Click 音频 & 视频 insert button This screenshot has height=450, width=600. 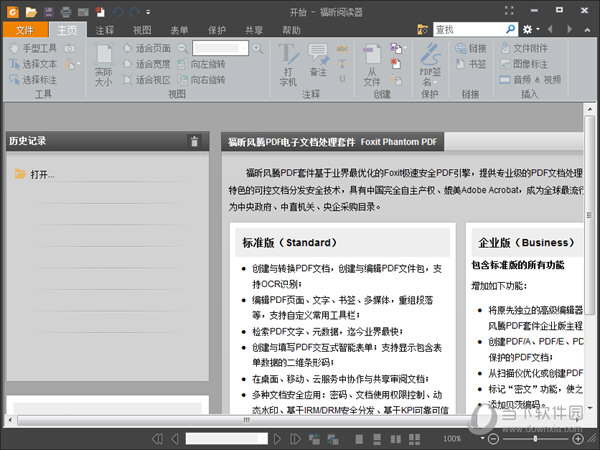[x=530, y=80]
